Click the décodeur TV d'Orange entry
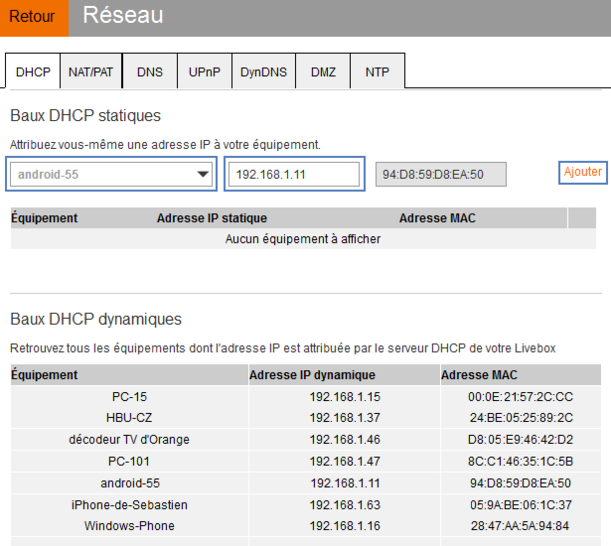The image size is (611, 546). click(128, 440)
